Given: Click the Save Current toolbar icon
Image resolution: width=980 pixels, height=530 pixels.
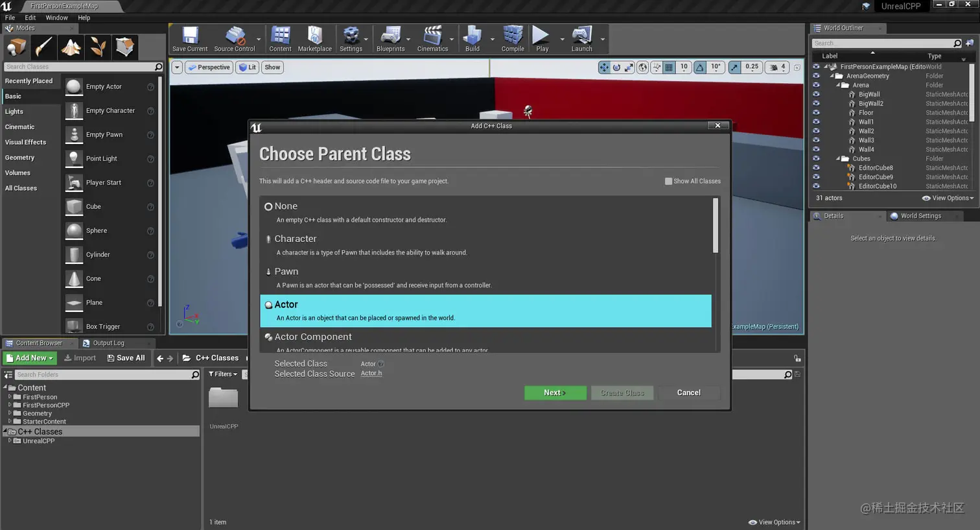Looking at the screenshot, I should (190, 39).
